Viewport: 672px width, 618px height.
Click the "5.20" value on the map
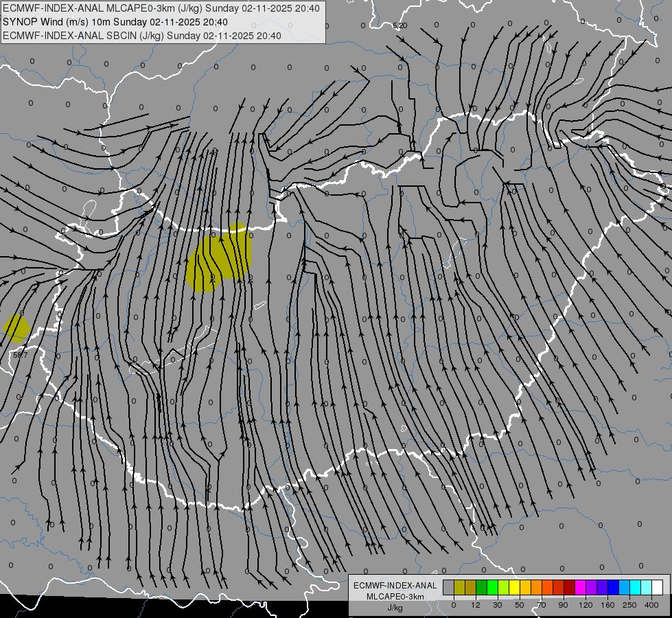(400, 25)
